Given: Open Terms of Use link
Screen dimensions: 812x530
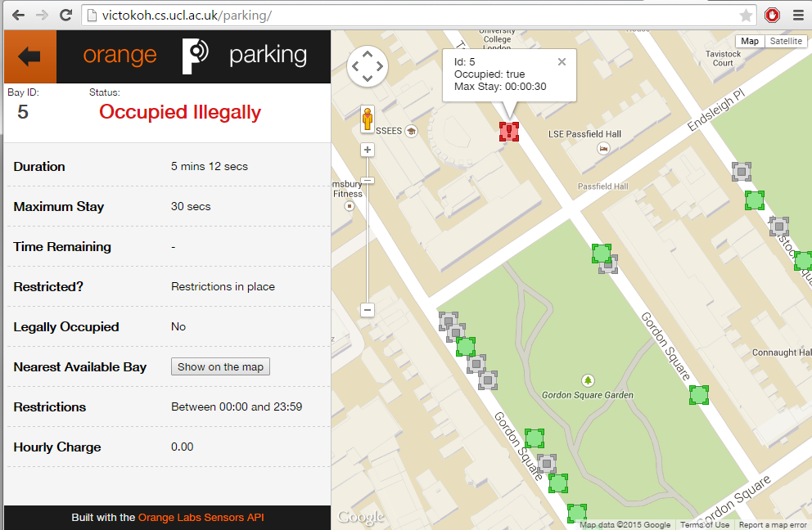Looking at the screenshot, I should pyautogui.click(x=704, y=525).
